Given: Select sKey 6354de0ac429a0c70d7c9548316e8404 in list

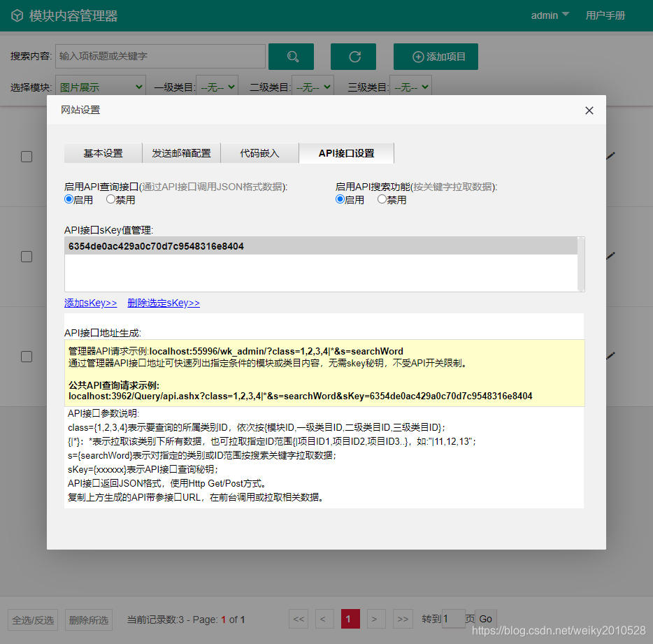Looking at the screenshot, I should tap(321, 246).
